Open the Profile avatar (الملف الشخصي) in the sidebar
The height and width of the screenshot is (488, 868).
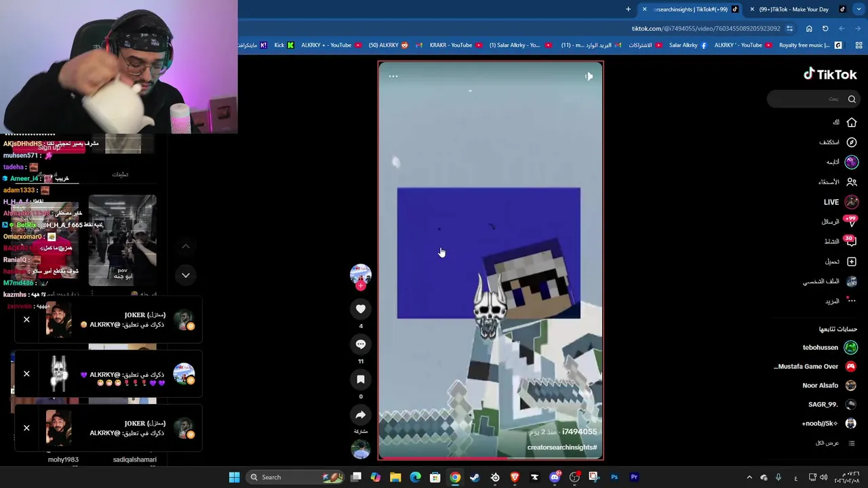pyautogui.click(x=851, y=281)
